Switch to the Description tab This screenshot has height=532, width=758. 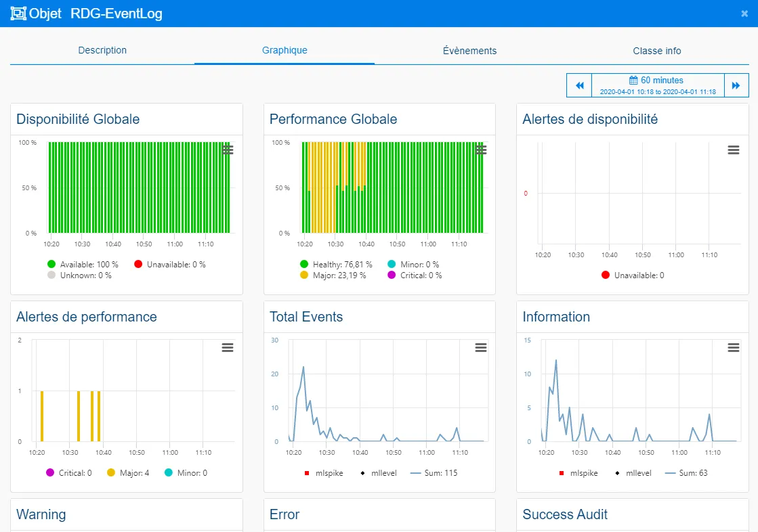pos(102,51)
